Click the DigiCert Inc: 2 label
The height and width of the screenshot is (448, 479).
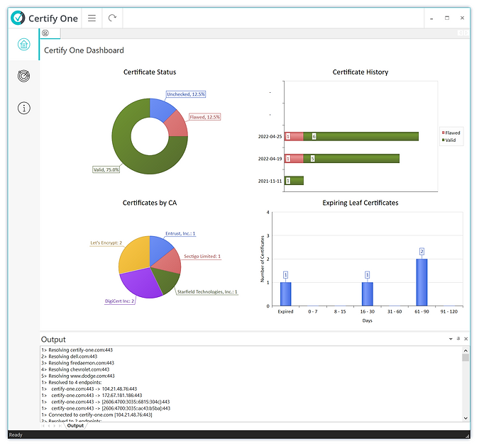click(x=119, y=301)
